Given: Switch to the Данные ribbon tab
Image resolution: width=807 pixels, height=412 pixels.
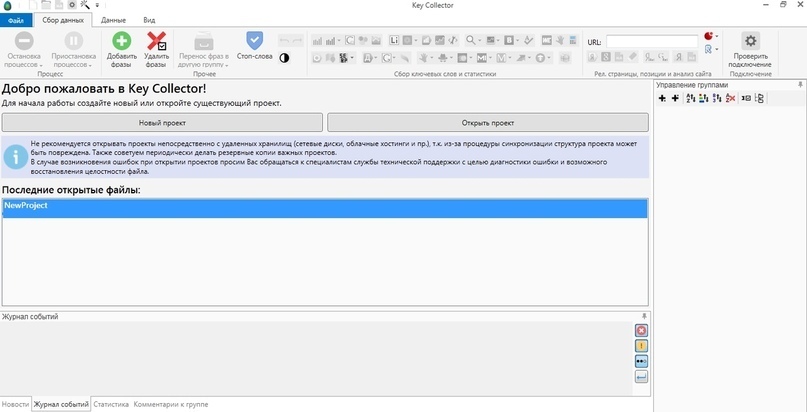Looking at the screenshot, I should (x=113, y=21).
